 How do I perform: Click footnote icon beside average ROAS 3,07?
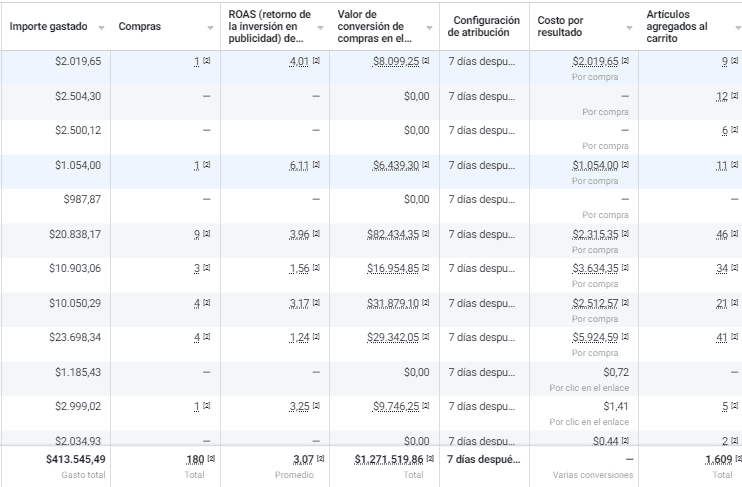coord(320,459)
